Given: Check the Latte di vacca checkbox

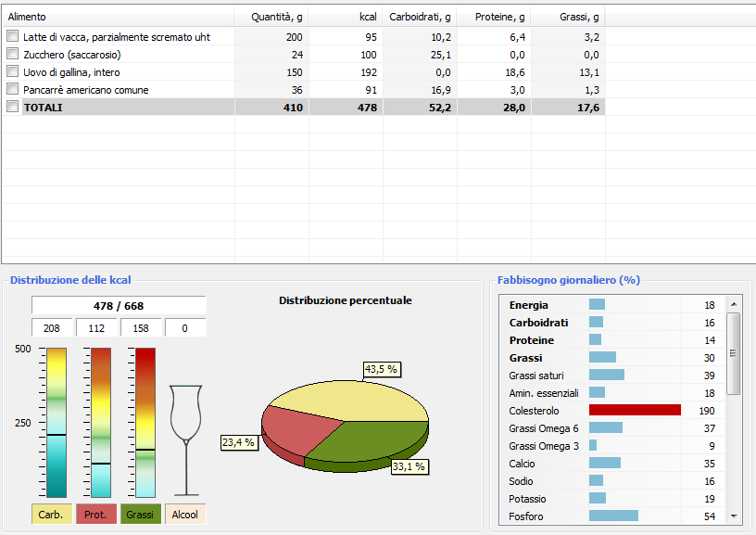Looking at the screenshot, I should pyautogui.click(x=12, y=36).
